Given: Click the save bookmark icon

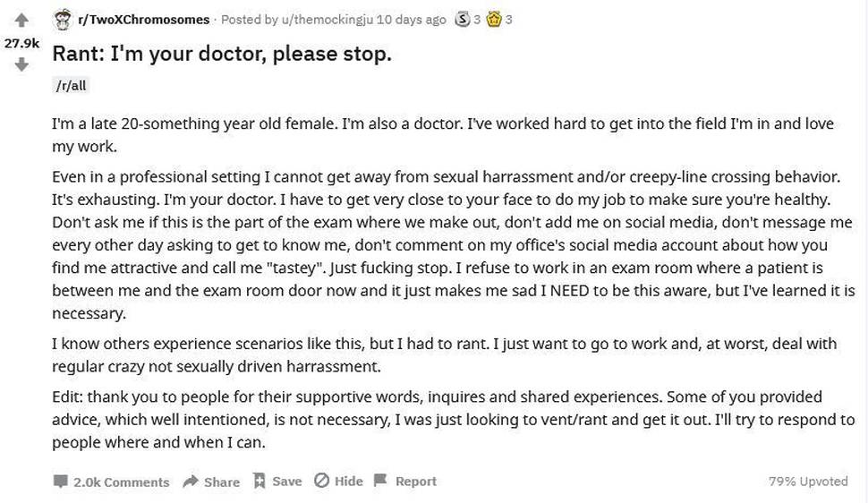Looking at the screenshot, I should 260,481.
